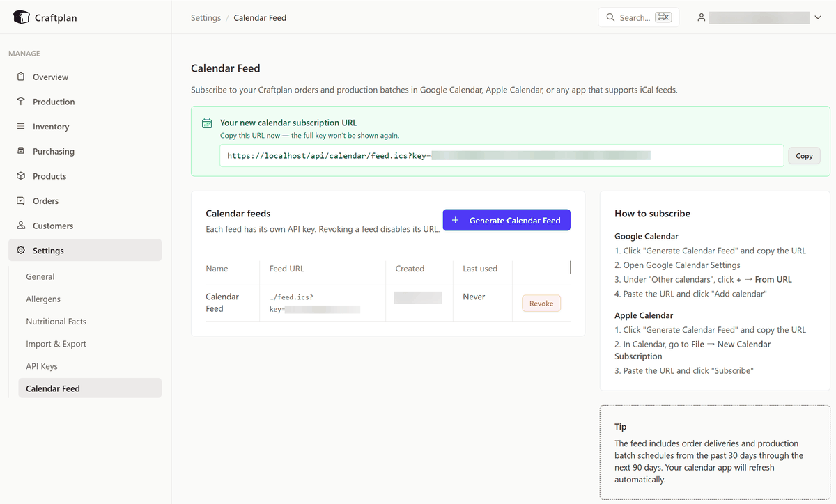Click the Products box icon
The height and width of the screenshot is (504, 836).
click(x=21, y=176)
